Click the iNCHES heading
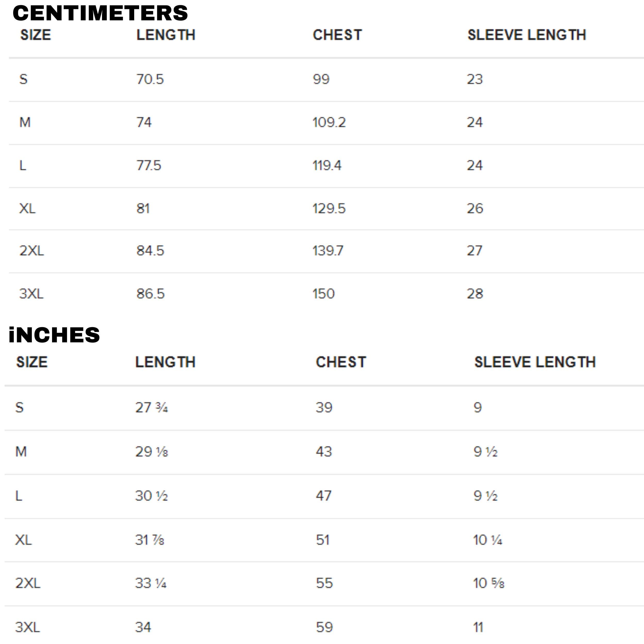The height and width of the screenshot is (644, 644). [x=54, y=335]
